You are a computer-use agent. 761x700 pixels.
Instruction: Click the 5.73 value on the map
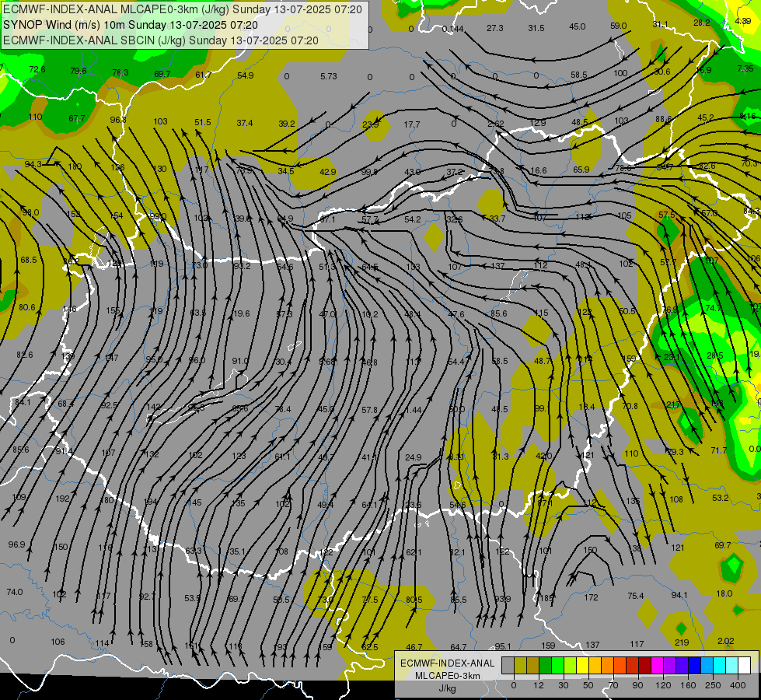tap(329, 76)
